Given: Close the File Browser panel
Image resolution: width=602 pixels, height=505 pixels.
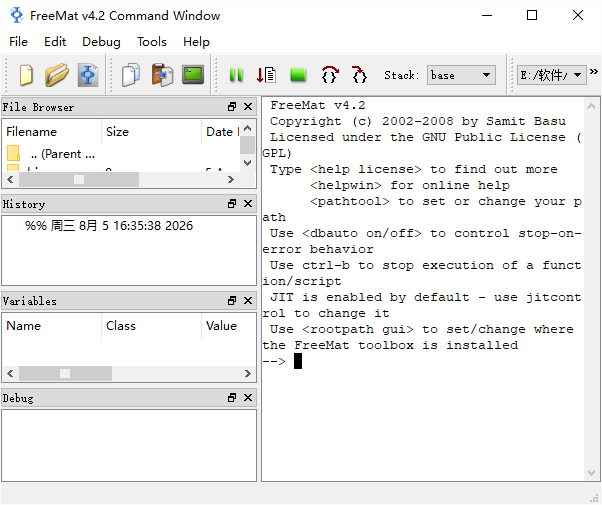Looking at the screenshot, I should pos(248,107).
